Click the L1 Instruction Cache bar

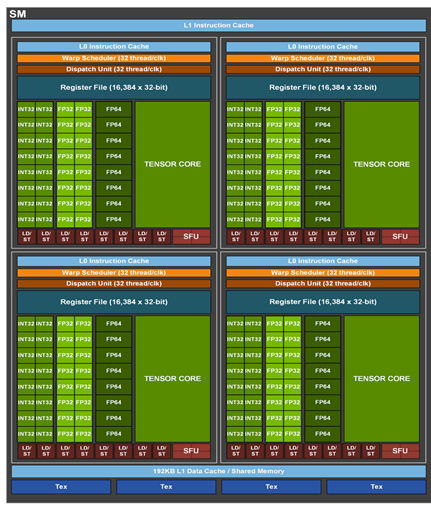click(219, 25)
